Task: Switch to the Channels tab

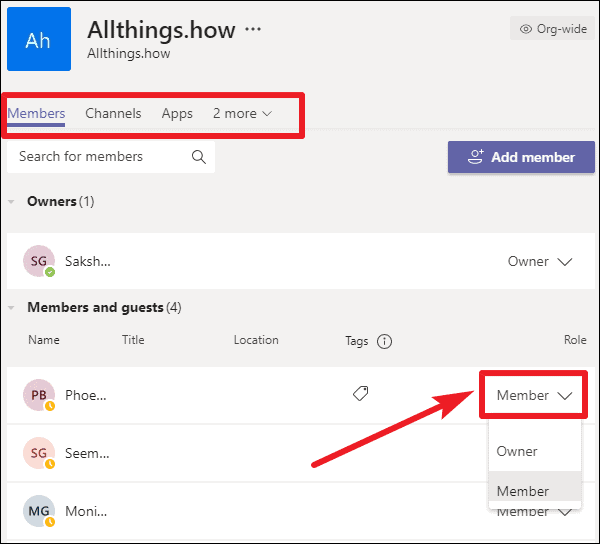Action: 113,114
